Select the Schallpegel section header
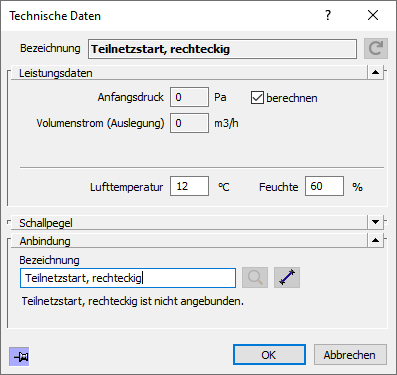Viewport: 397px width, 375px height. click(189, 223)
